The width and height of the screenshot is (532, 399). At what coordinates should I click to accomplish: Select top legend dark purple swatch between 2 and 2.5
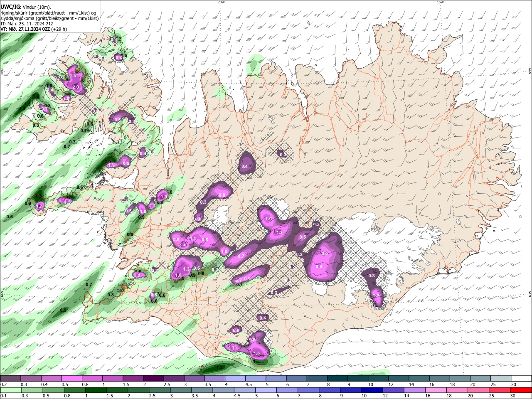(153, 378)
